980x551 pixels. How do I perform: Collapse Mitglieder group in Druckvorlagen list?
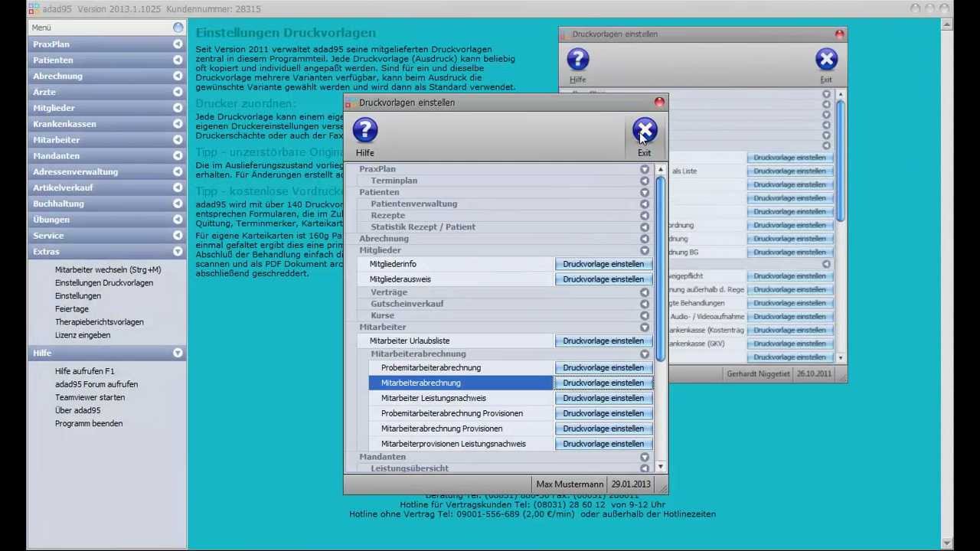point(645,250)
